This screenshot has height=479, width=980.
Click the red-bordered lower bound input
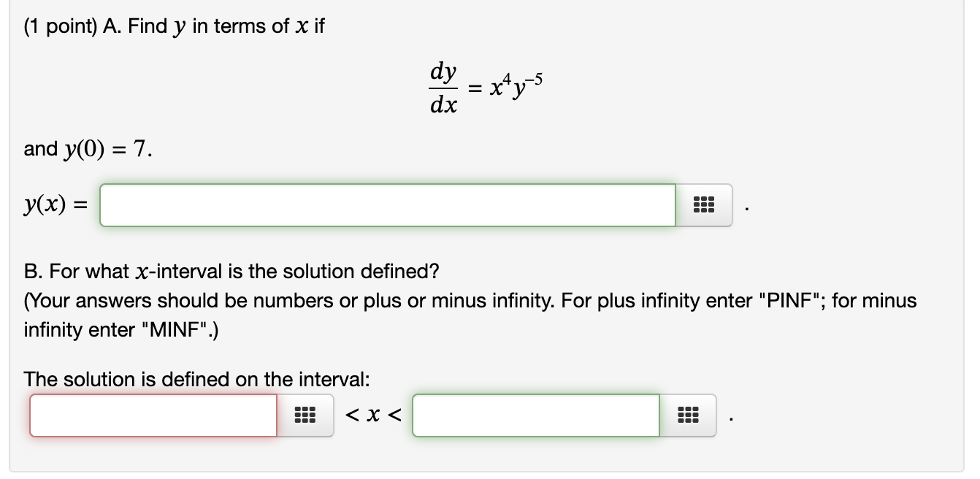152,415
